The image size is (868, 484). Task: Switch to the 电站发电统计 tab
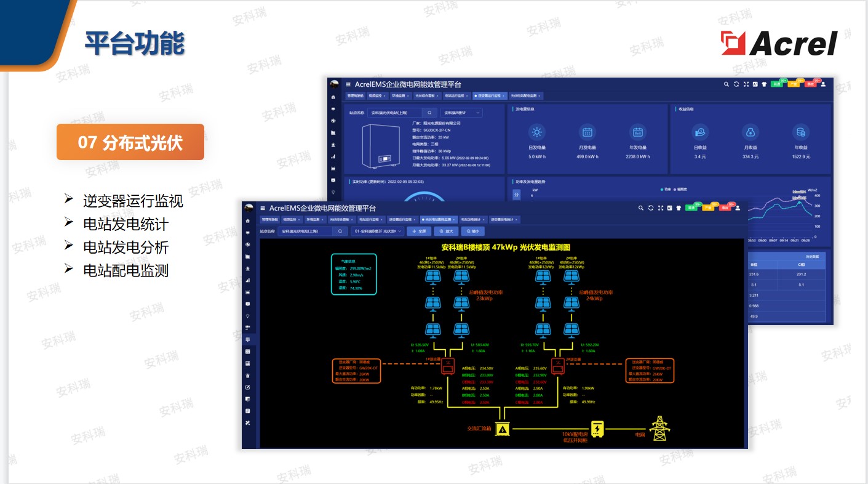[x=472, y=219]
